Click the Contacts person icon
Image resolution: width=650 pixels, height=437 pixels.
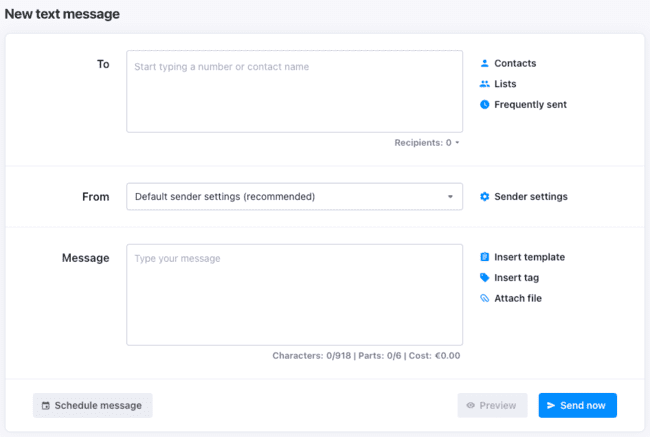coord(484,63)
